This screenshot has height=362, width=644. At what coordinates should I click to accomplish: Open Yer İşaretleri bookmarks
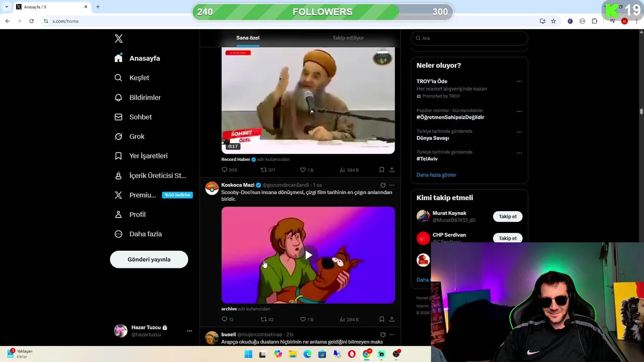click(x=141, y=156)
